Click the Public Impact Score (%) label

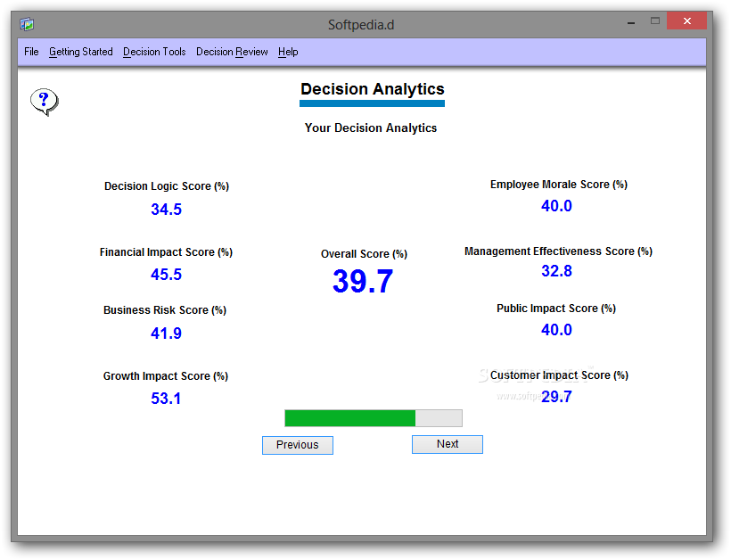(x=556, y=309)
